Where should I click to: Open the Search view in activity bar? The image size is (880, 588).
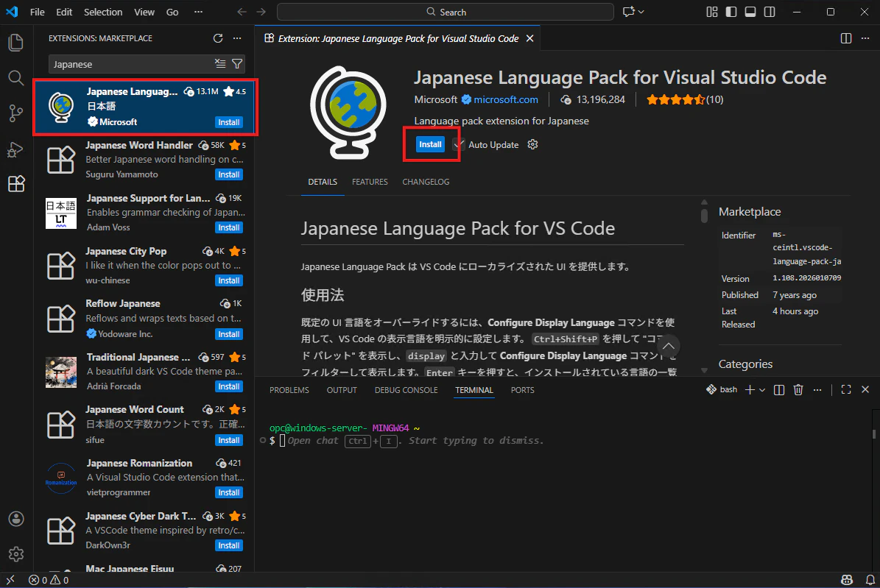(15, 78)
